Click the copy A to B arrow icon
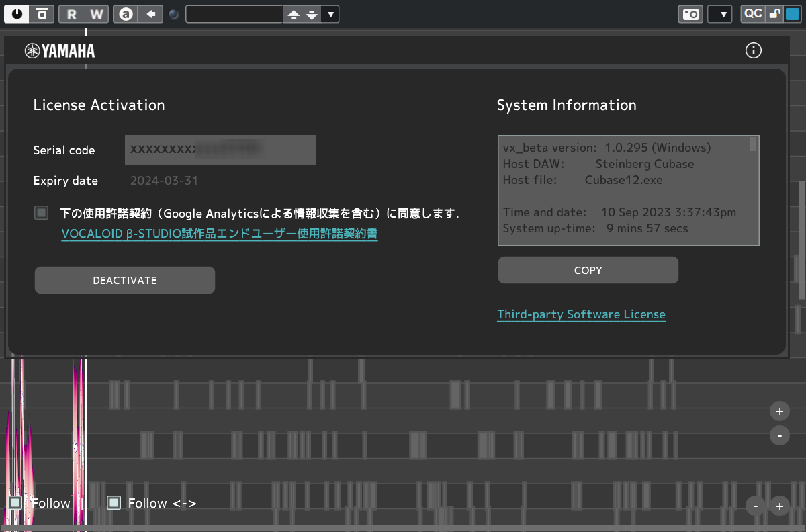 (150, 13)
